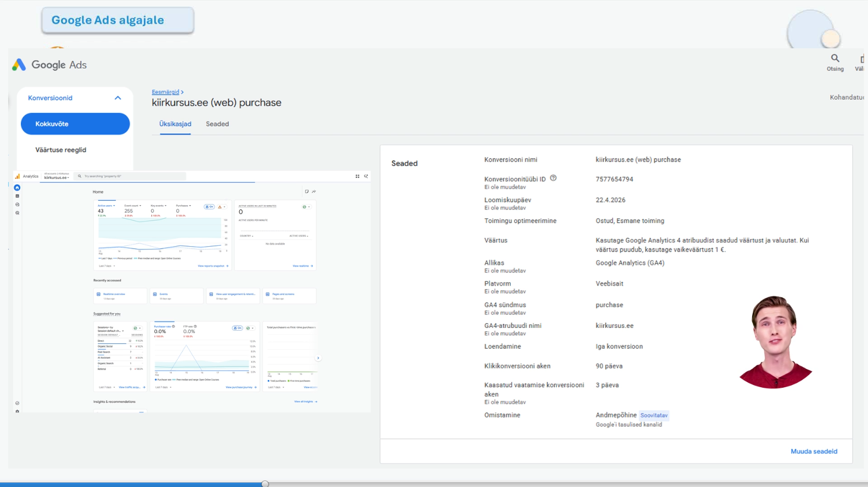Collapse the Konversioonid section chevron
The width and height of the screenshot is (868, 487).
tap(117, 98)
